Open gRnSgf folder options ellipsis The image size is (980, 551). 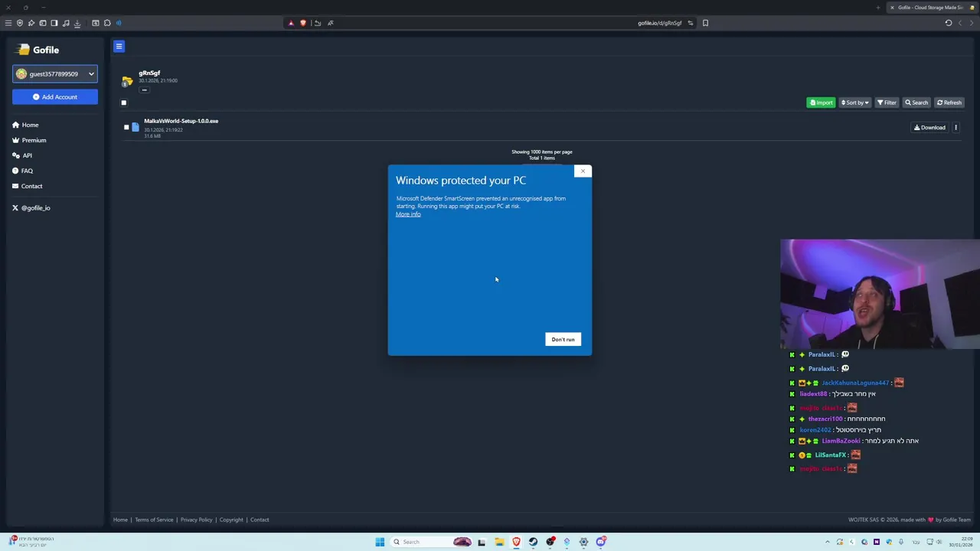[x=144, y=90]
